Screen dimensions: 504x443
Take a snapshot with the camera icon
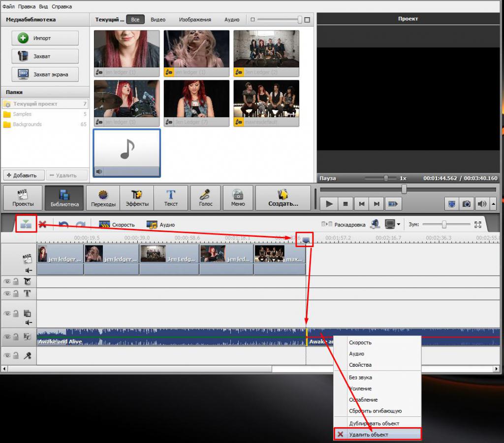pos(467,204)
